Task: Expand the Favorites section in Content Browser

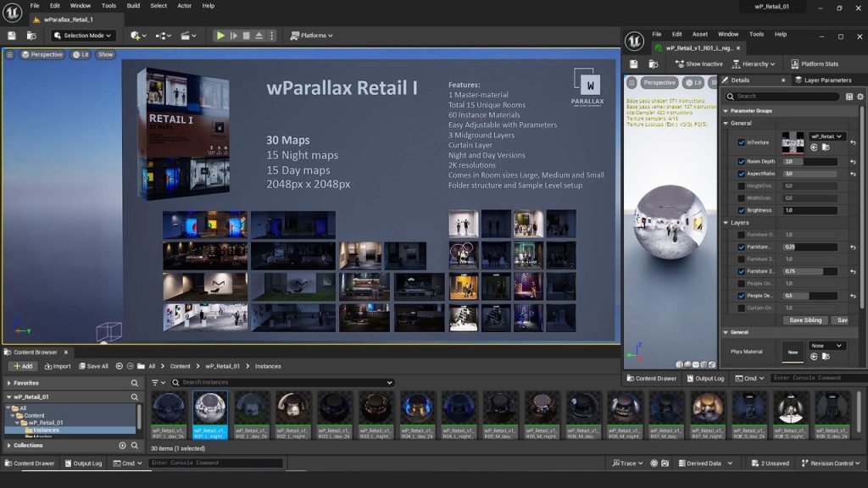Action: pyautogui.click(x=8, y=383)
